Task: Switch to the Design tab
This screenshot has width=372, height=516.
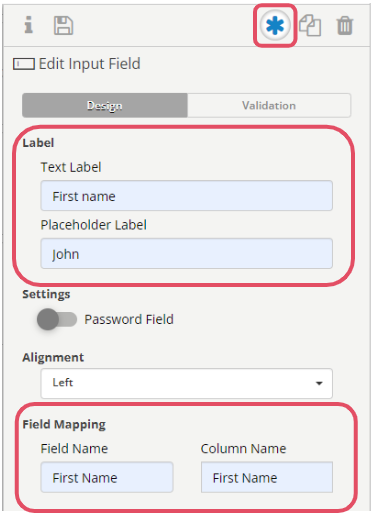Action: pos(105,105)
